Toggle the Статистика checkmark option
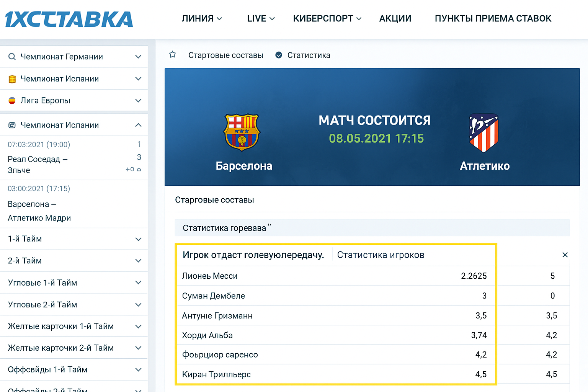This screenshot has height=392, width=588. coord(279,55)
